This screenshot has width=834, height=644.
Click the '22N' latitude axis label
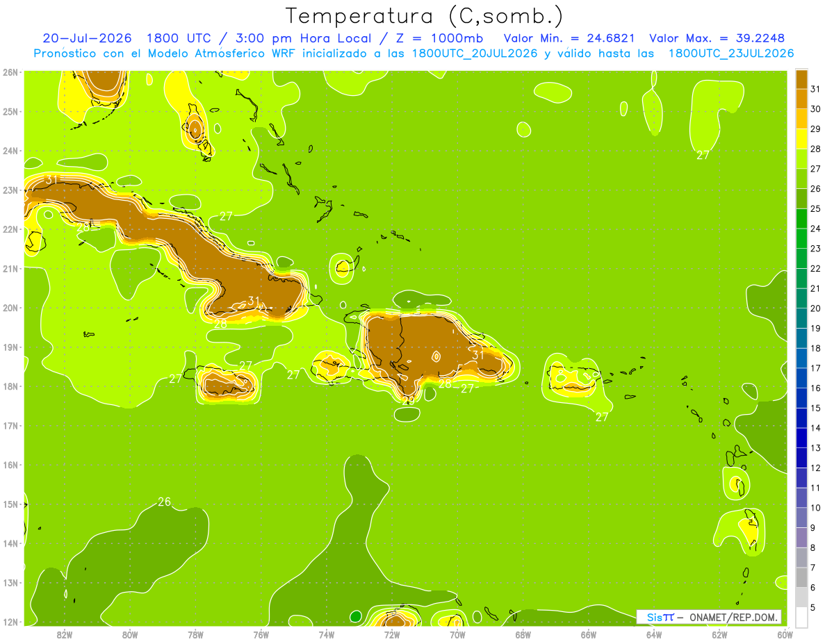pos(10,229)
